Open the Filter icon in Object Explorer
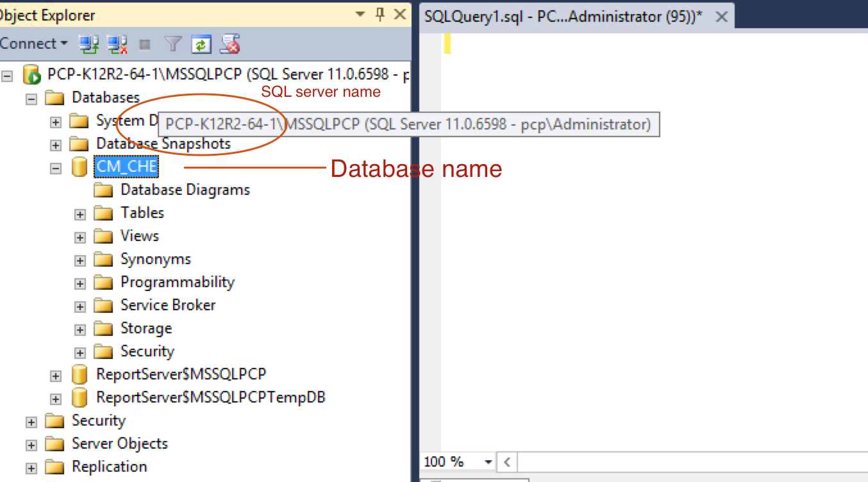Image resolution: width=868 pixels, height=482 pixels. pos(174,44)
